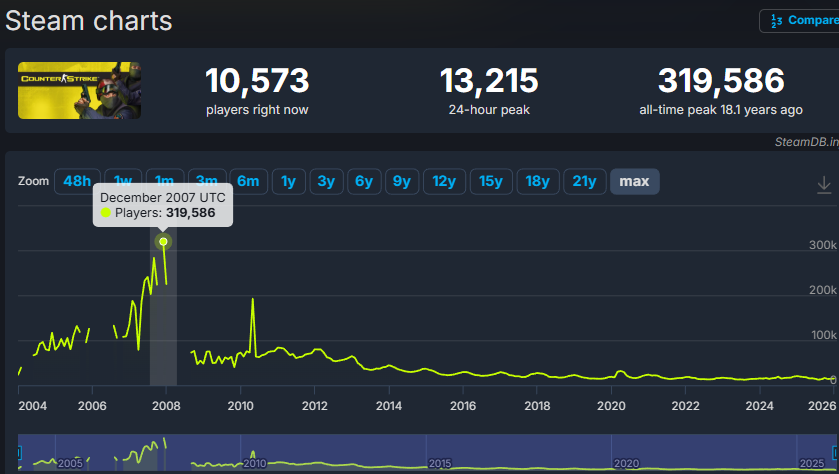Click the Steam charts heading
Screen dimensions: 839x474
coord(89,21)
